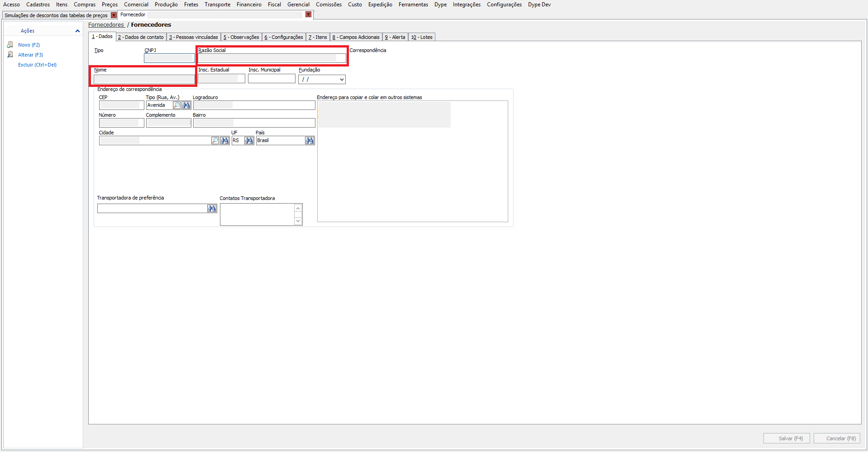Open the Acesso menu
Image resolution: width=868 pixels, height=452 pixels.
point(11,5)
